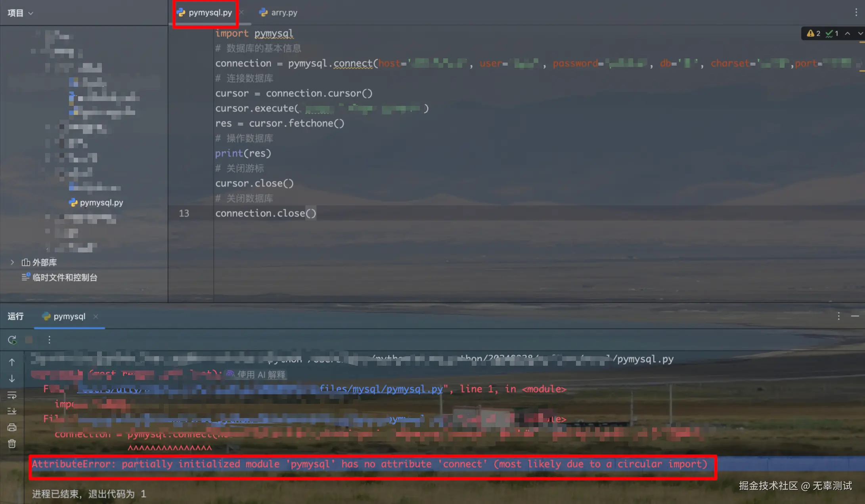Click the 使用 AI 解释 button
The width and height of the screenshot is (865, 504).
pos(256,374)
